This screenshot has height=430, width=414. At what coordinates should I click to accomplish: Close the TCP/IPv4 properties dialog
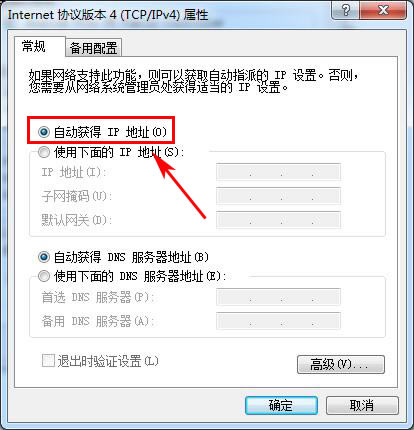(383, 10)
